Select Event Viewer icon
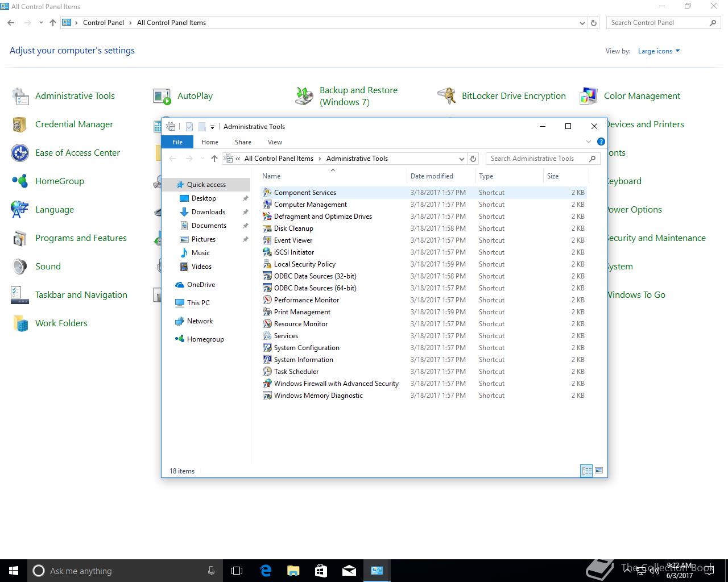The height and width of the screenshot is (582, 728). [x=267, y=240]
